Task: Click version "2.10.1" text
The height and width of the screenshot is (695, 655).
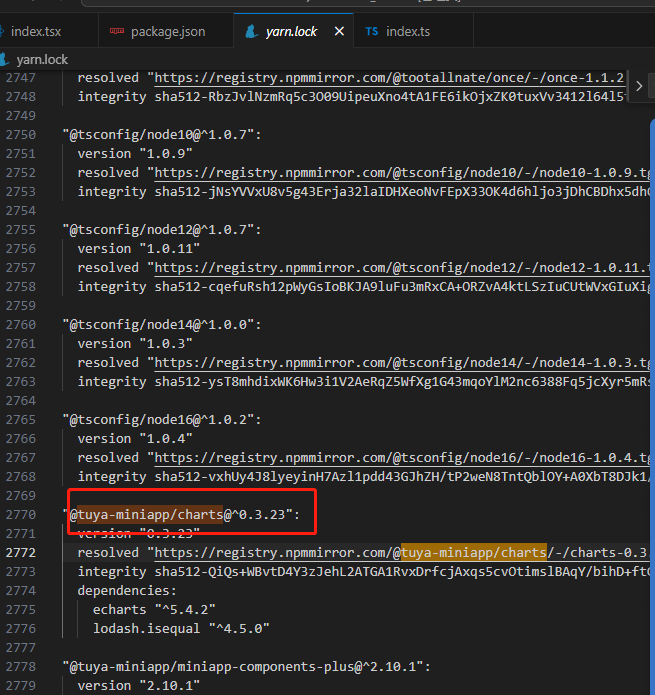Action: click(139, 686)
